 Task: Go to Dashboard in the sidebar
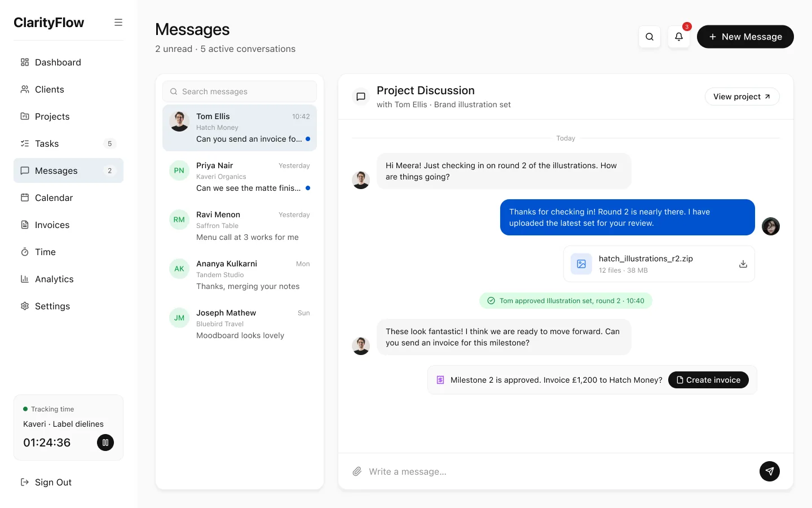68,62
